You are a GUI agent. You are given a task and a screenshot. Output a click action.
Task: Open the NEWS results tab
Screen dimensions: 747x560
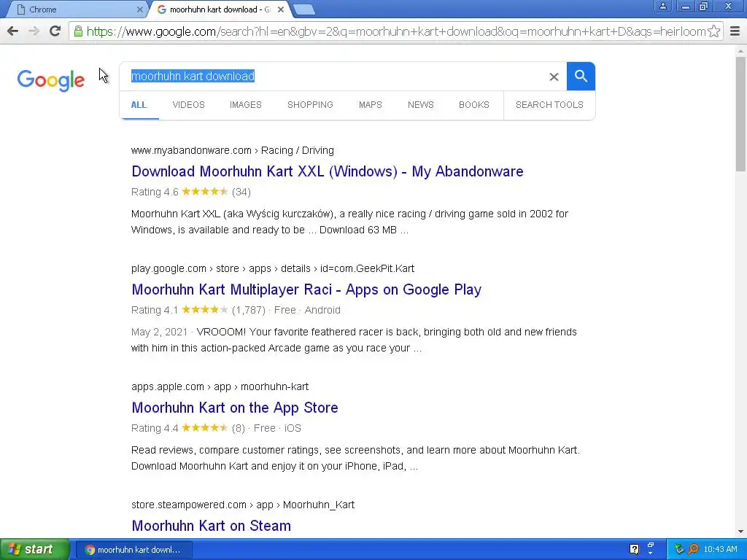(x=421, y=105)
